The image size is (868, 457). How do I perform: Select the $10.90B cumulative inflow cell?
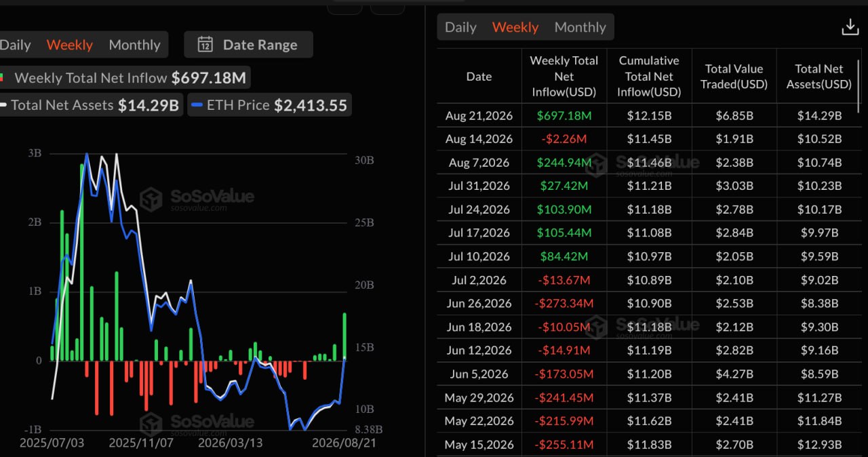coord(649,303)
